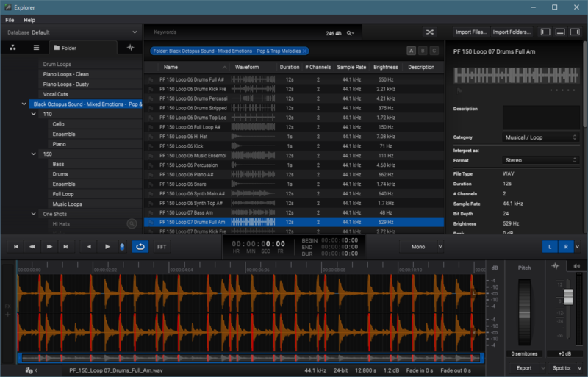Click the shuffle results icon
Screen dimensions: 588x377
pos(430,32)
